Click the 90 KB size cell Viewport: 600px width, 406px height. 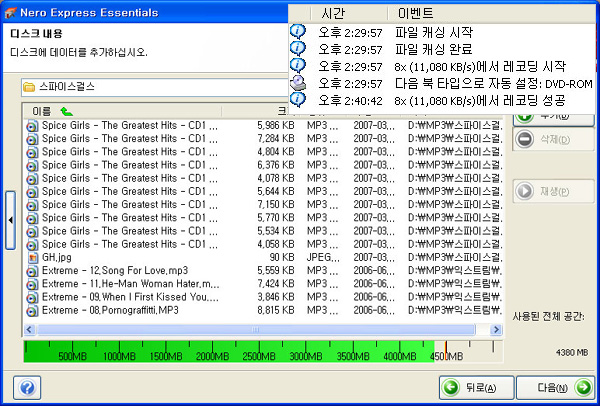pos(282,258)
